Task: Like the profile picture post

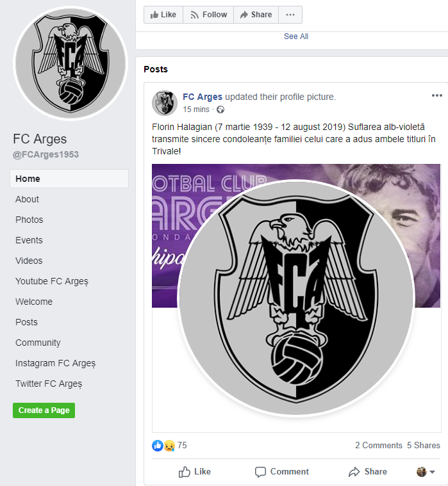Action: point(195,472)
